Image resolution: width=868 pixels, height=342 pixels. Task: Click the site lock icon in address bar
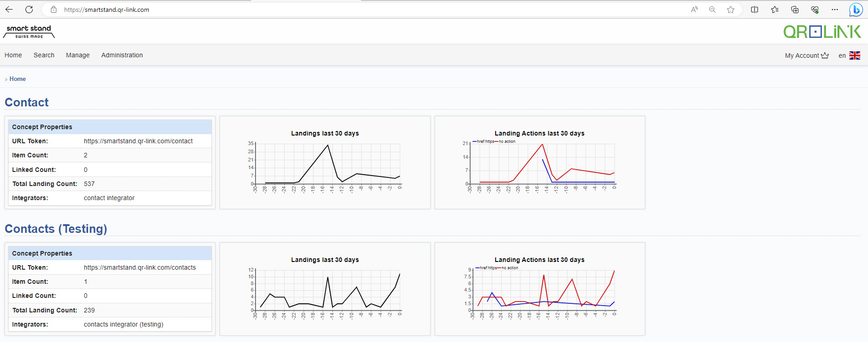tap(54, 10)
